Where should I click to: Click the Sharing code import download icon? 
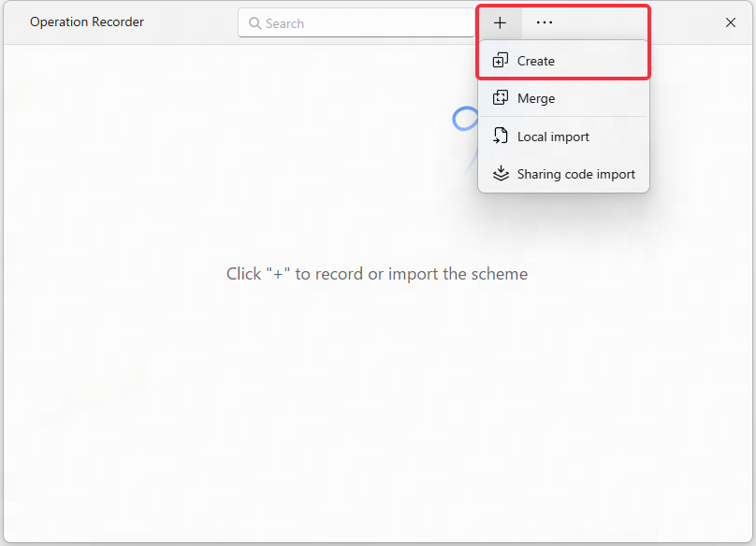point(501,174)
